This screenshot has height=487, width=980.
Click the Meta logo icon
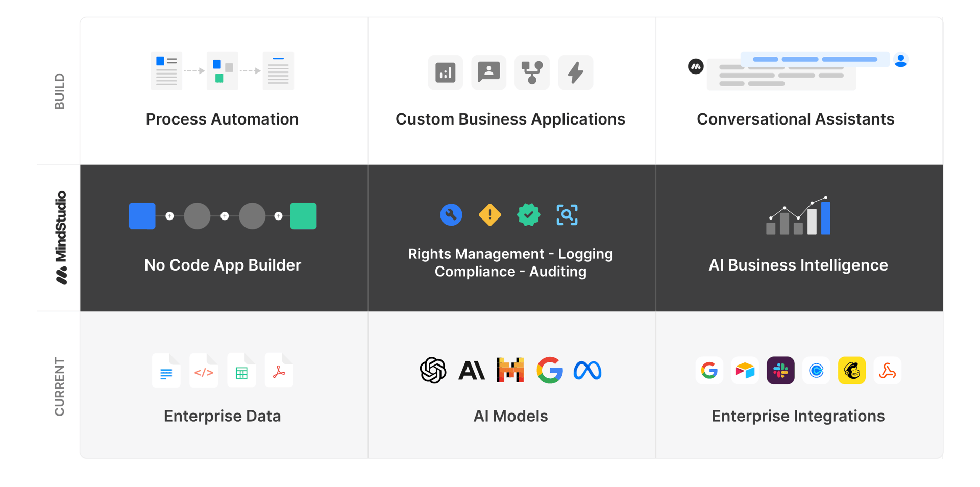click(x=587, y=370)
